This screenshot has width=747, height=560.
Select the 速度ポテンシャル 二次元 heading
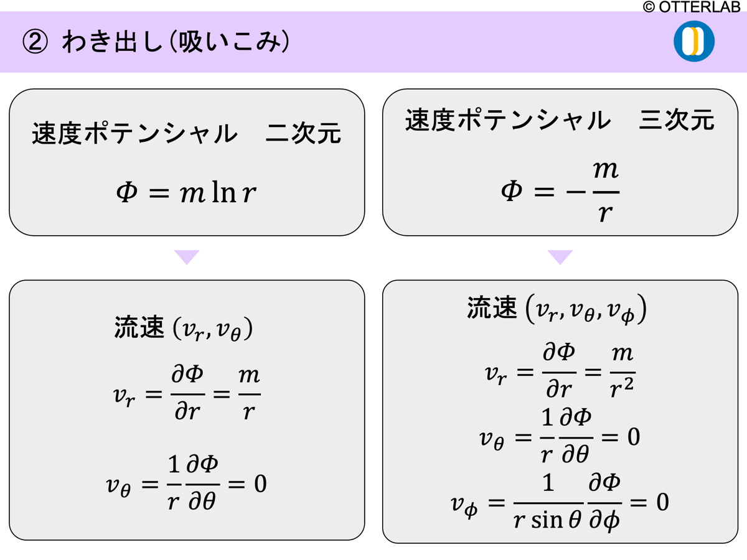coord(186,133)
